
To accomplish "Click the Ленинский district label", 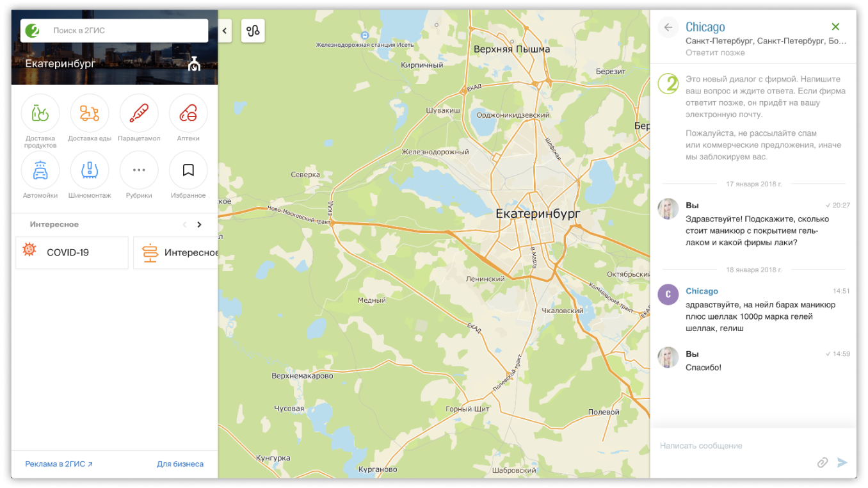I will (x=486, y=279).
